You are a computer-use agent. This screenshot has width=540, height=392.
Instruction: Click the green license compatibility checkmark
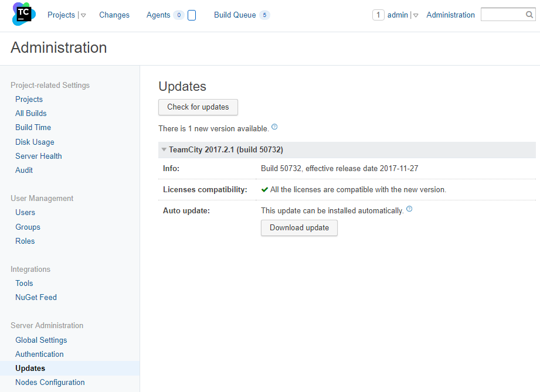(x=264, y=190)
